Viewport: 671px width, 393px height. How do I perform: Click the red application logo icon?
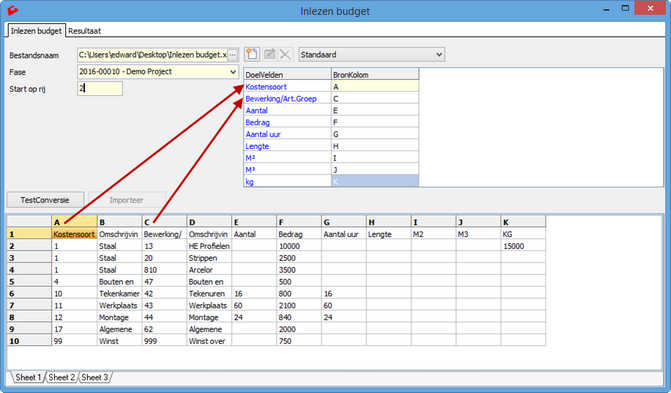[13, 10]
